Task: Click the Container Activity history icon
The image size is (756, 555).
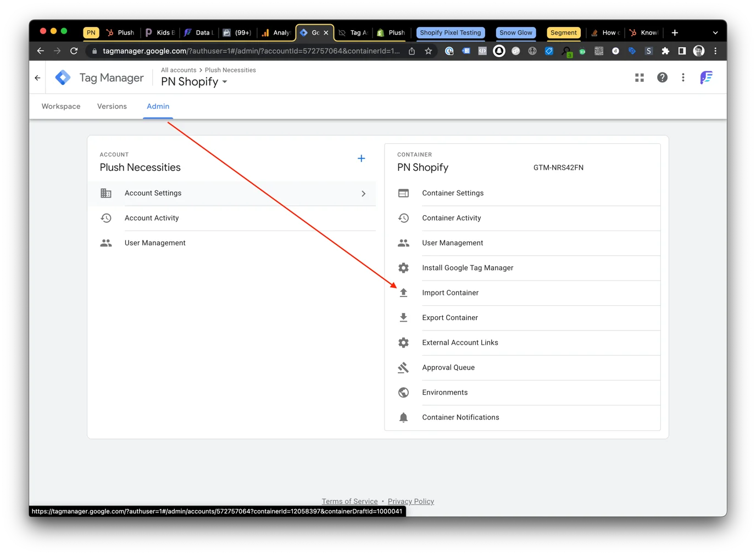Action: point(403,218)
